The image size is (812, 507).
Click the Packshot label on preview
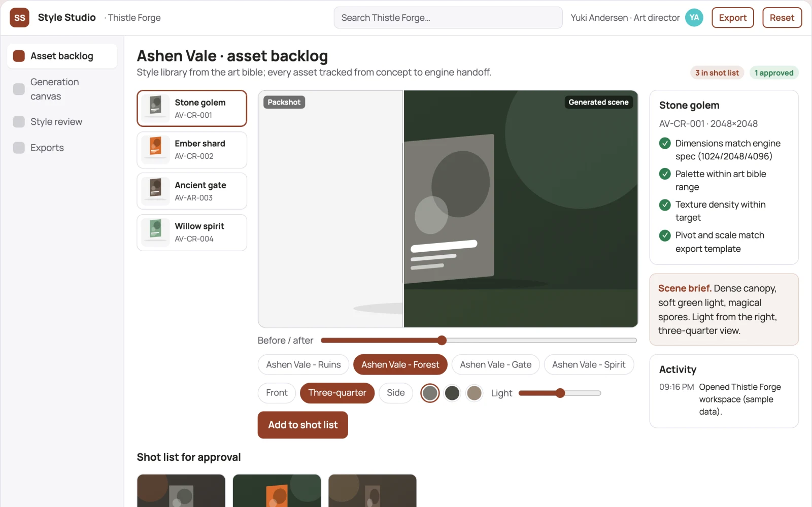click(284, 102)
